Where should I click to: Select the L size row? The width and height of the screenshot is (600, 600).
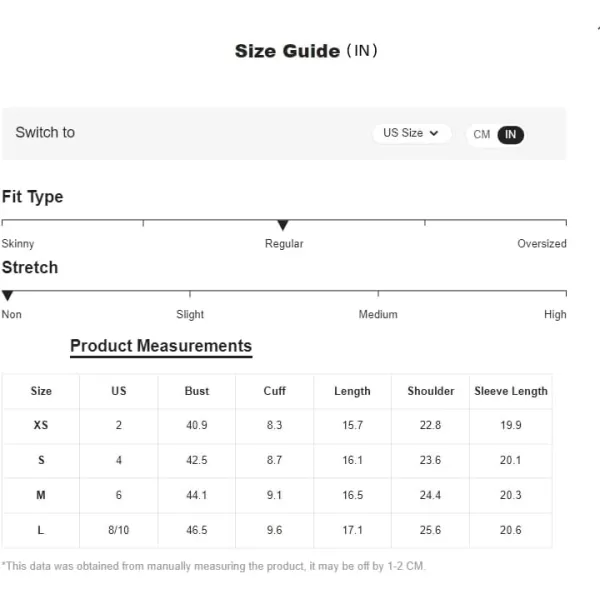(277, 530)
